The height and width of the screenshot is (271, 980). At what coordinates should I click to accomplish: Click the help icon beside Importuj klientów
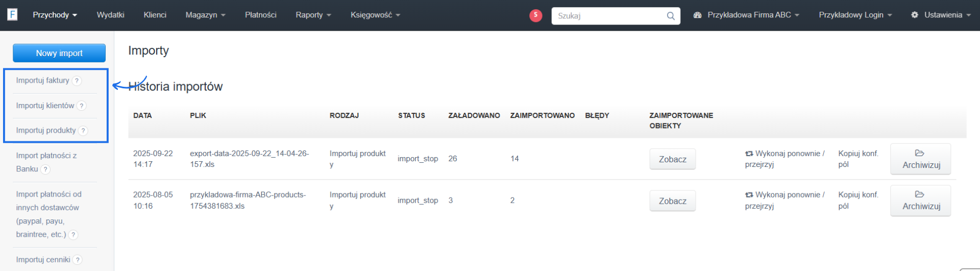pos(82,106)
